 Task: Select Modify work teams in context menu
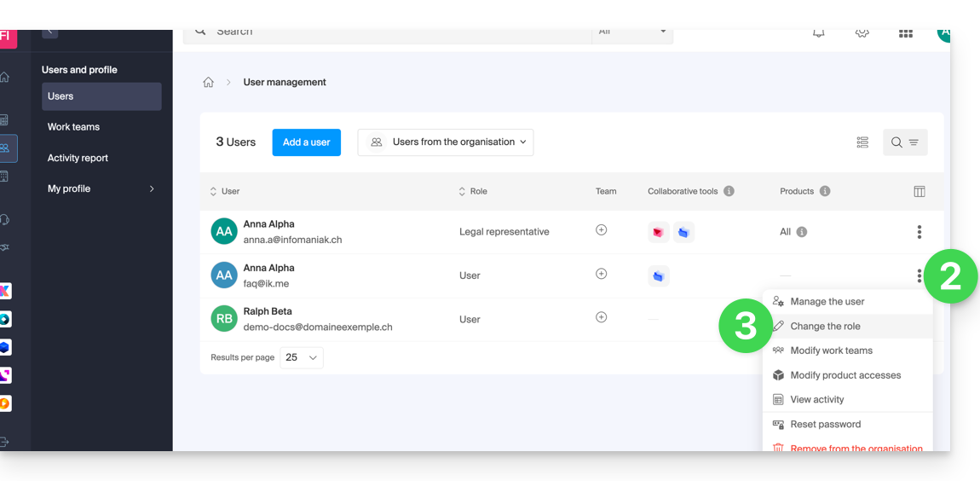pyautogui.click(x=848, y=351)
